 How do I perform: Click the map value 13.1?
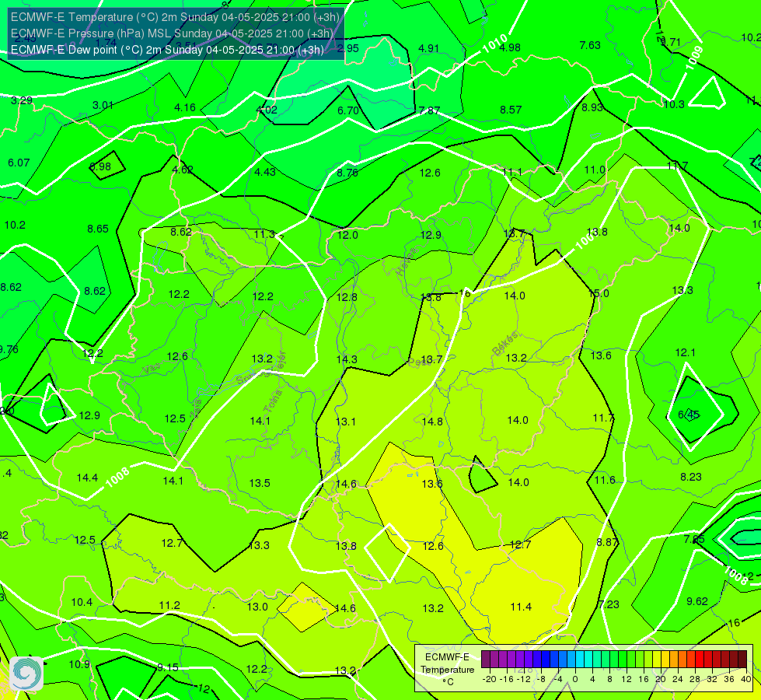coord(346,422)
